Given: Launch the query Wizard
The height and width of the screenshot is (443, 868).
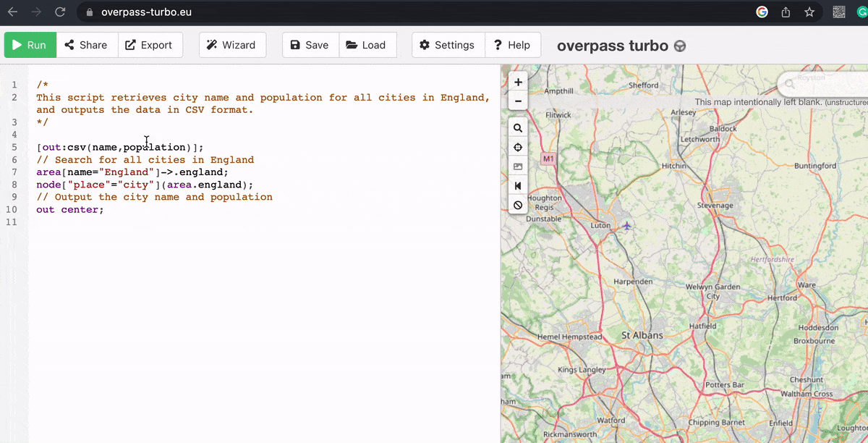Looking at the screenshot, I should point(231,45).
